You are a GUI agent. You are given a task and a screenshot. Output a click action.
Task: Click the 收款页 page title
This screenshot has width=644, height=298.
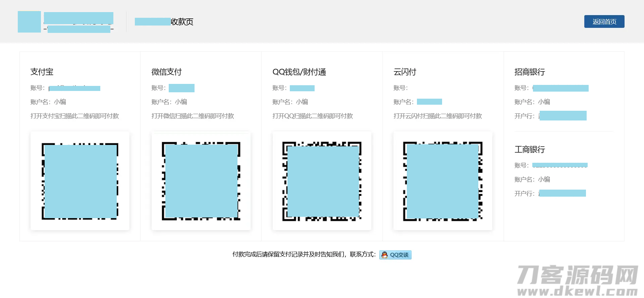(164, 22)
